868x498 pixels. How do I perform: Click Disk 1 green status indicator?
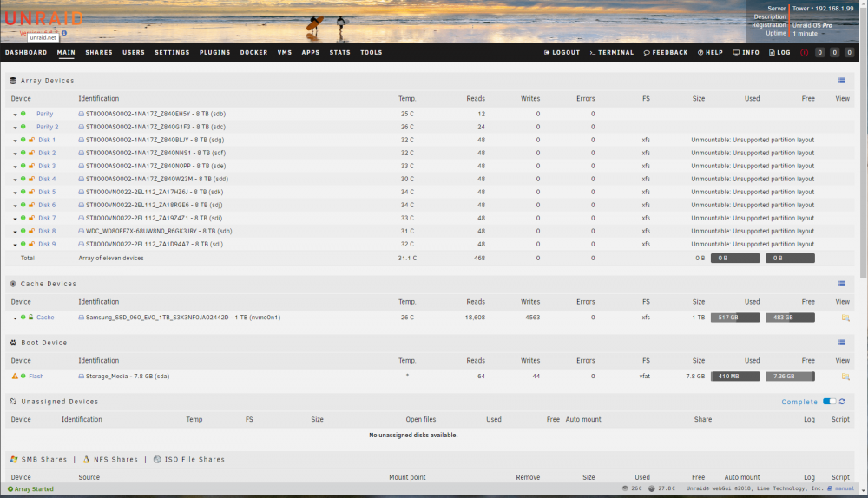[23, 140]
